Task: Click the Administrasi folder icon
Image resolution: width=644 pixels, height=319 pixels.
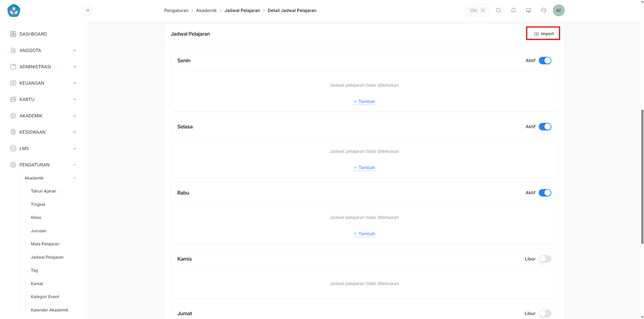Action: 13,67
